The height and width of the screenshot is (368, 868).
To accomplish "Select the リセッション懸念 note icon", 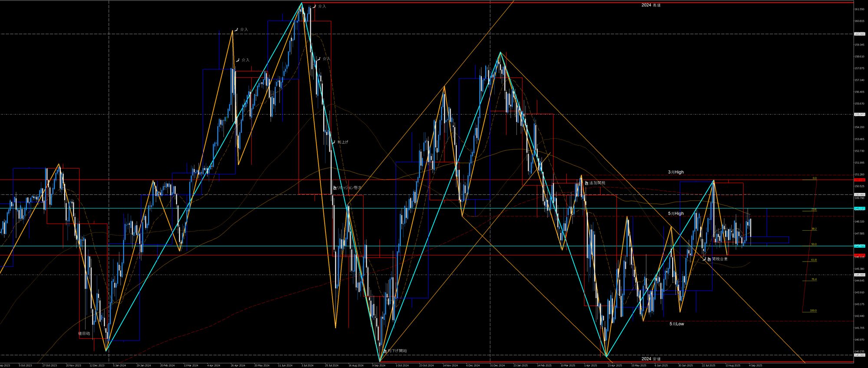I will click(x=335, y=188).
